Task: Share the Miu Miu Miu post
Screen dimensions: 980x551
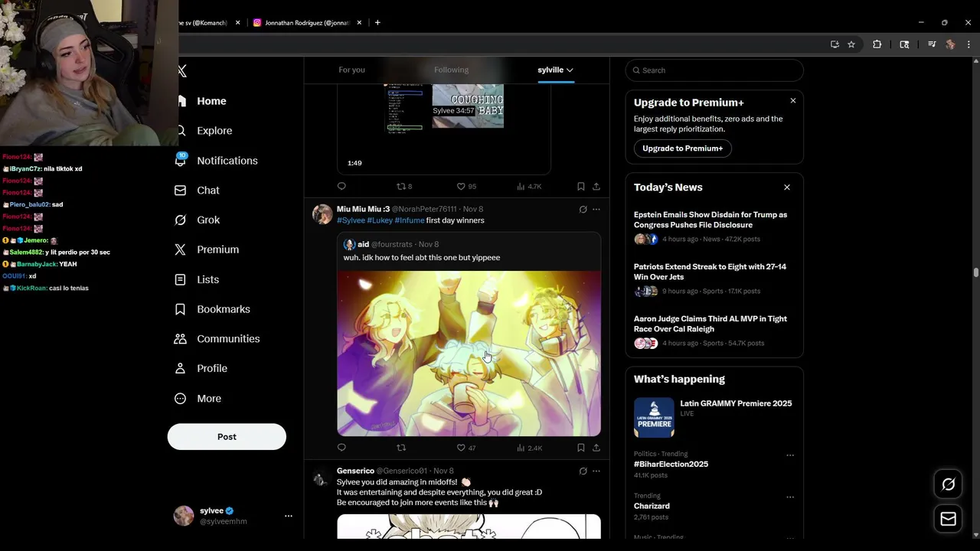Action: [596, 448]
